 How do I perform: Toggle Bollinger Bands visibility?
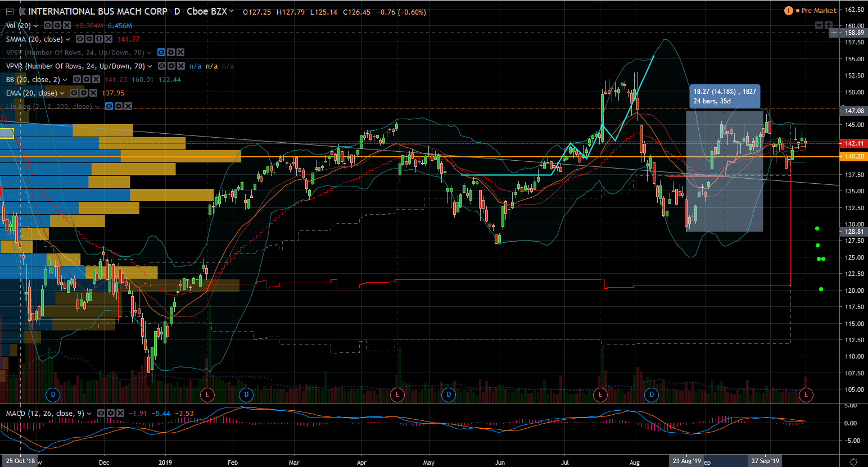tap(77, 79)
